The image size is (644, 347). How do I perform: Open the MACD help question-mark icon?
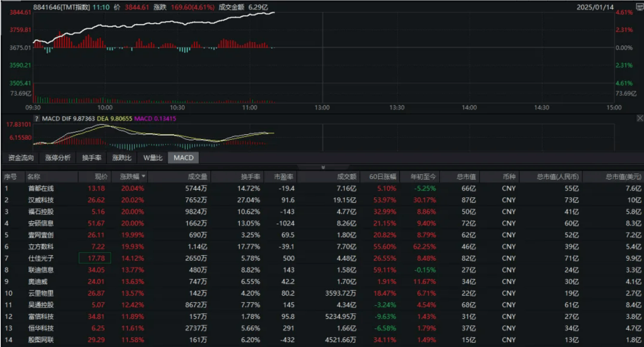pyautogui.click(x=36, y=119)
